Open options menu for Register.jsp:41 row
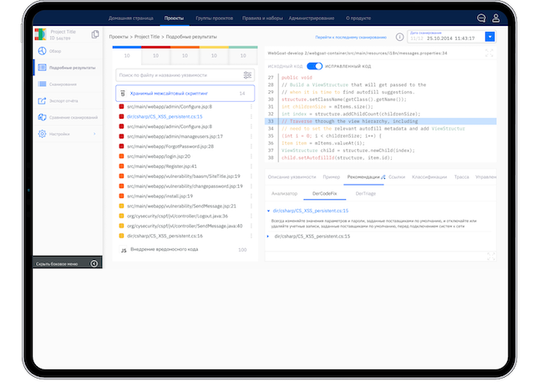This screenshot has width=543, height=392. point(251,166)
